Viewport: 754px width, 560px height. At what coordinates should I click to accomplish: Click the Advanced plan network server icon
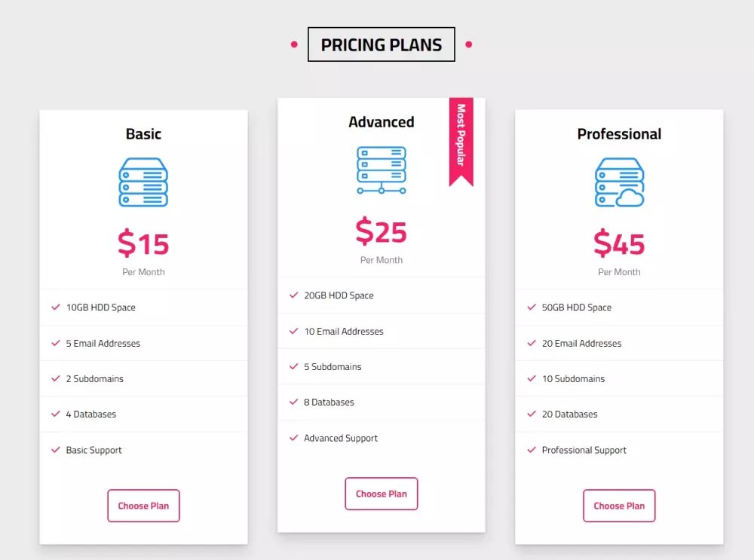point(381,170)
